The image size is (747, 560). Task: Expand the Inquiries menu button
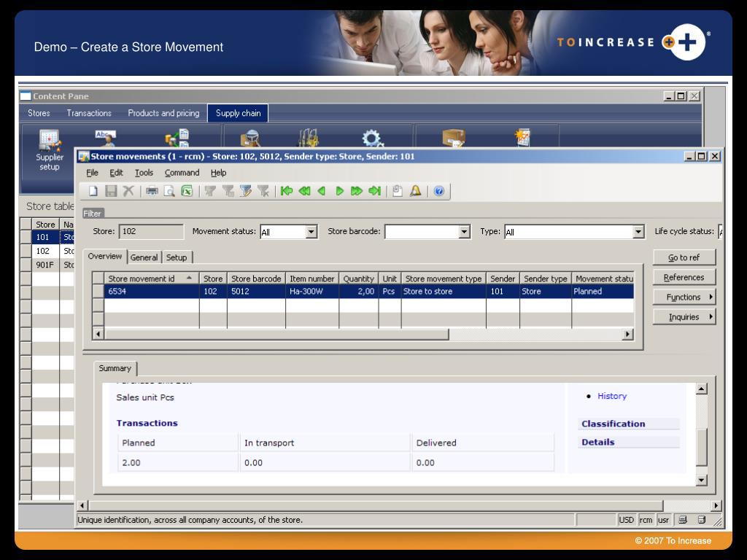684,317
